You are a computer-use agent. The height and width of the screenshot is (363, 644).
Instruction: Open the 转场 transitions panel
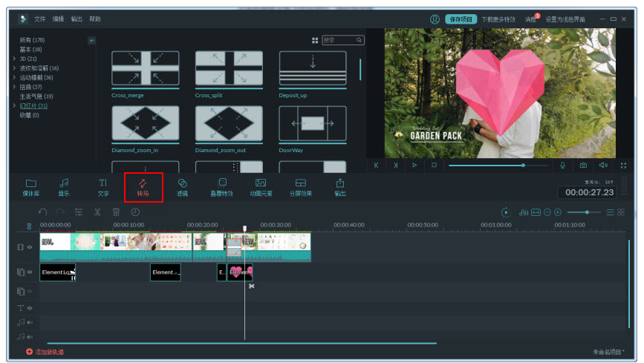pos(143,186)
